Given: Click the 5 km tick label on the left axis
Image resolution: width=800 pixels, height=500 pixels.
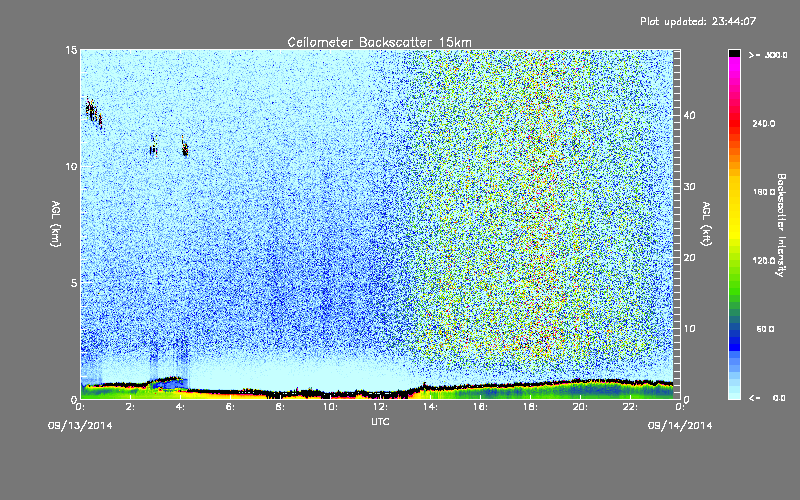Looking at the screenshot, I should click(x=74, y=283).
